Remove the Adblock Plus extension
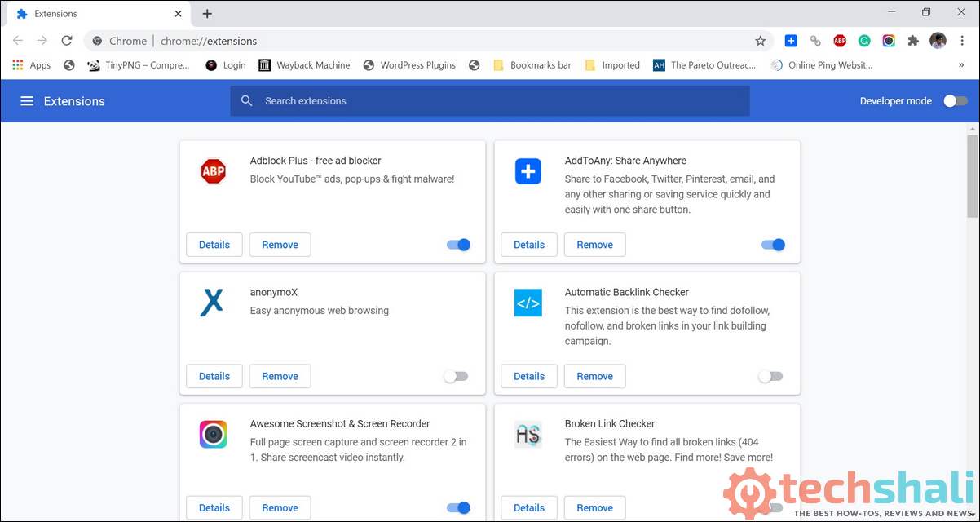The height and width of the screenshot is (522, 980). tap(280, 245)
